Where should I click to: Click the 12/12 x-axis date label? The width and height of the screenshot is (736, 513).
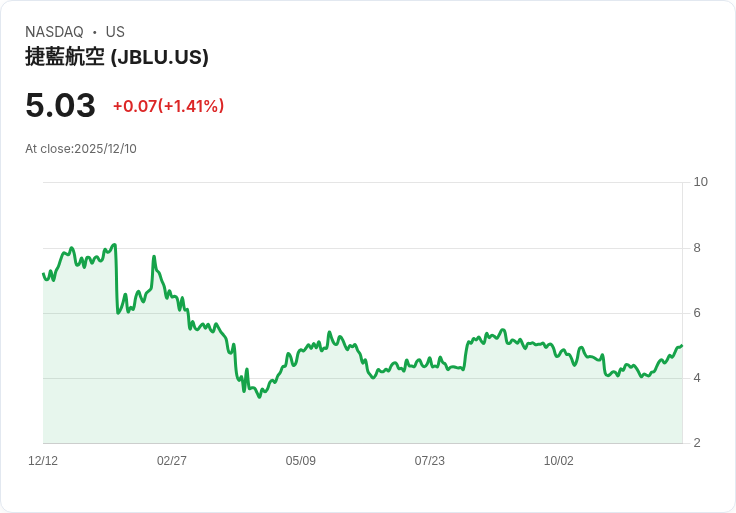click(x=43, y=461)
